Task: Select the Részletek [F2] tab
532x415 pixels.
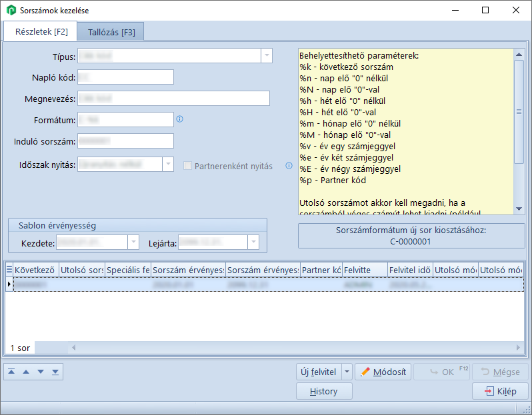Action: [x=41, y=31]
